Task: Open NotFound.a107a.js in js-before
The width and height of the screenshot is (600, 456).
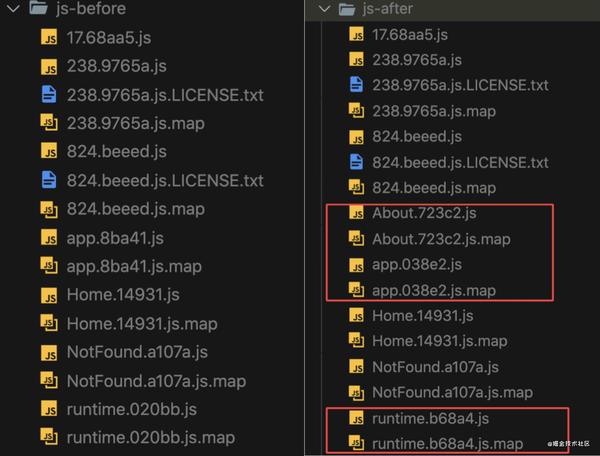Action: (137, 352)
